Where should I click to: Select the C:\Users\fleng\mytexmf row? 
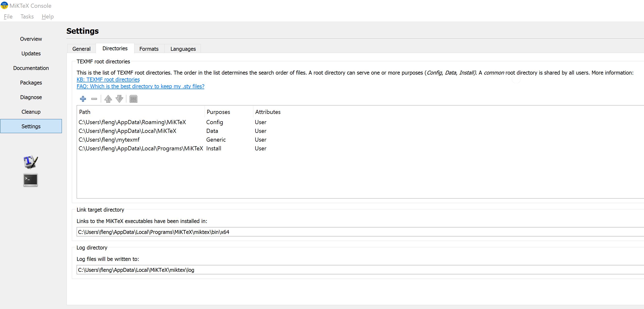109,140
